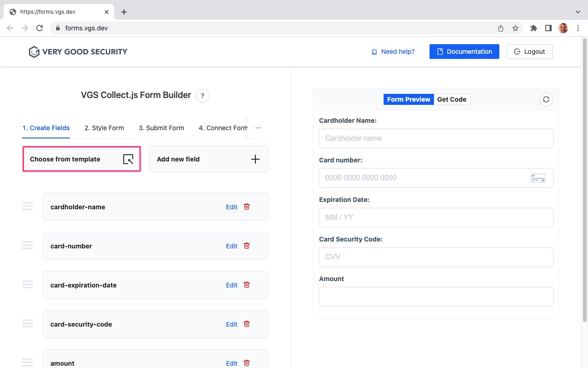
Task: Click the browser back arrow
Action: [10, 28]
